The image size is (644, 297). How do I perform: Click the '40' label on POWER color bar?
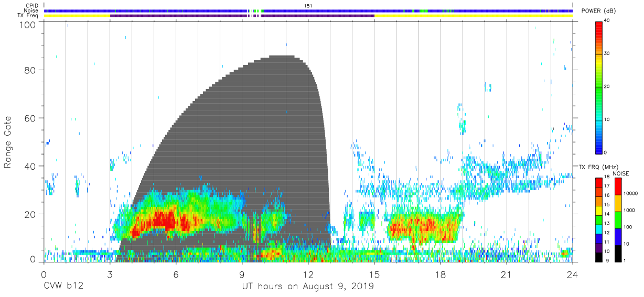click(608, 20)
